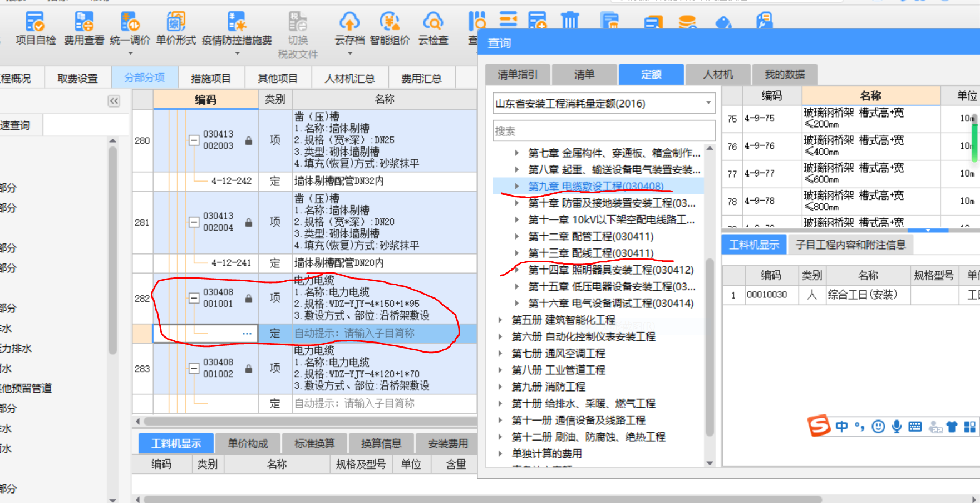Switch to the 取费设置 tab
The width and height of the screenshot is (980, 503).
coord(77,79)
